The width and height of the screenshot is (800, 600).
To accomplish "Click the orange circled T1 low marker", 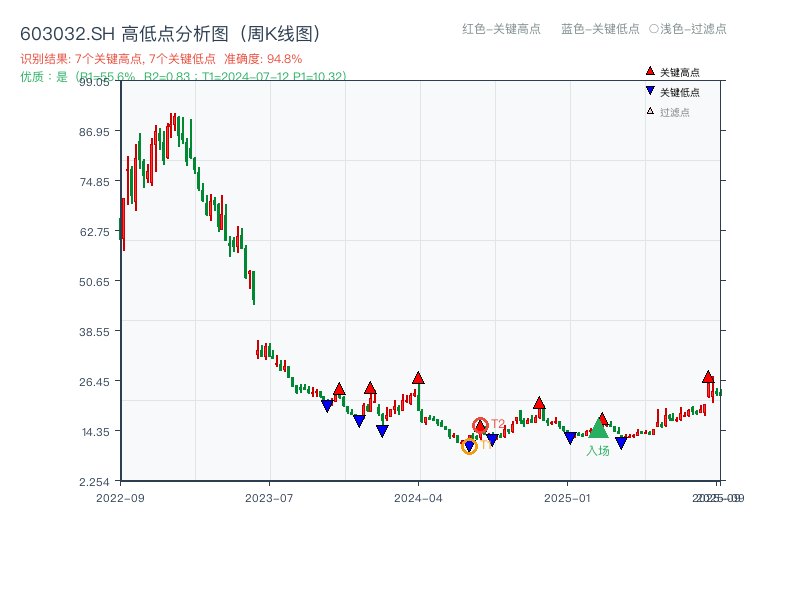I will point(469,446).
